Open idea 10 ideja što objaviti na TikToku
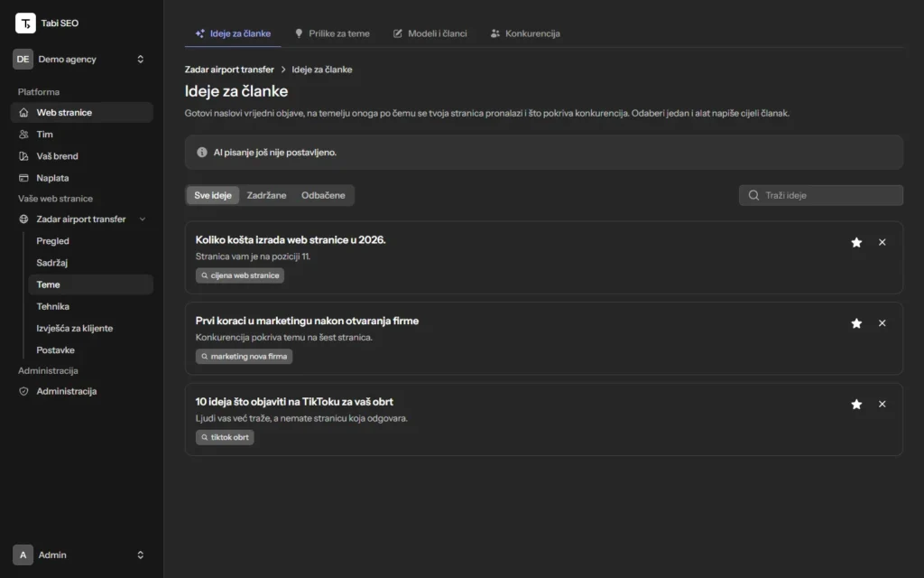 point(294,402)
